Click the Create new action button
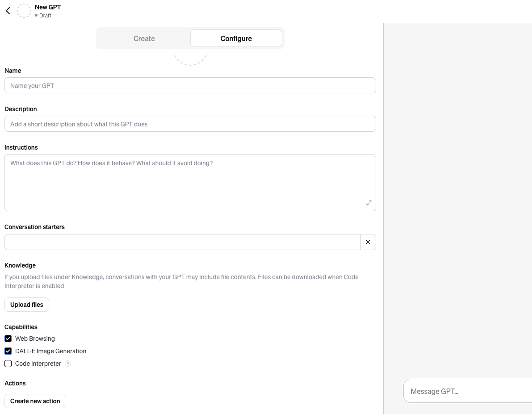 (35, 401)
